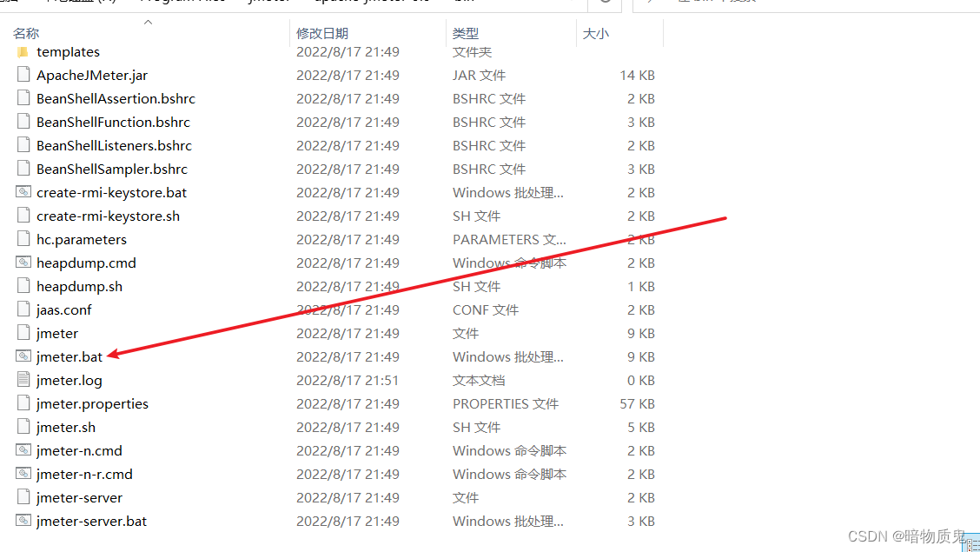
Task: Select the jmeter.properties file name
Action: pyautogui.click(x=92, y=404)
